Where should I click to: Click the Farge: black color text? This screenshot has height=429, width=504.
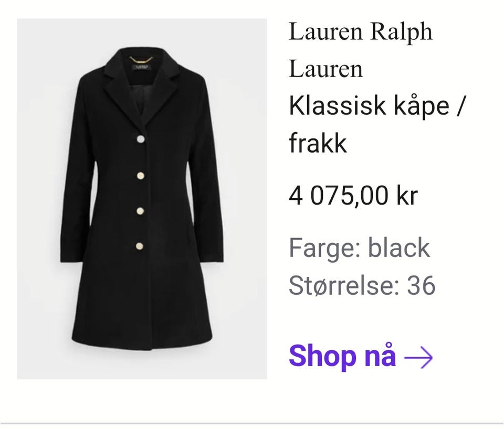[x=359, y=248]
